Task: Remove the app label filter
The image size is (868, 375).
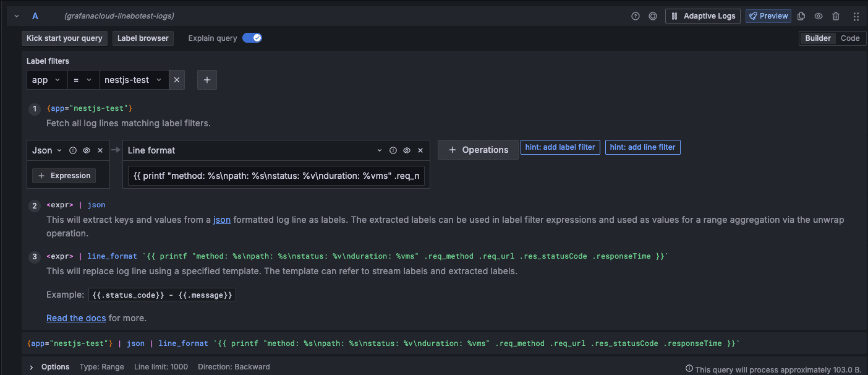Action: click(177, 80)
